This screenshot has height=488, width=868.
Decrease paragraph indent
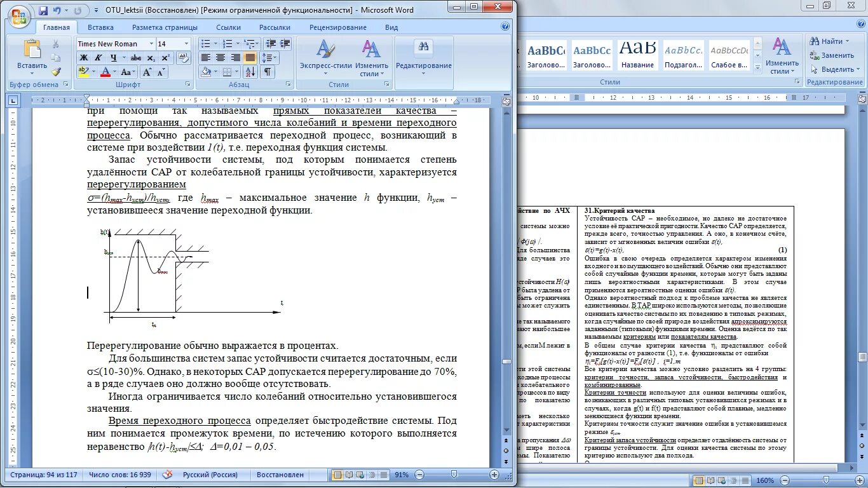coord(270,44)
